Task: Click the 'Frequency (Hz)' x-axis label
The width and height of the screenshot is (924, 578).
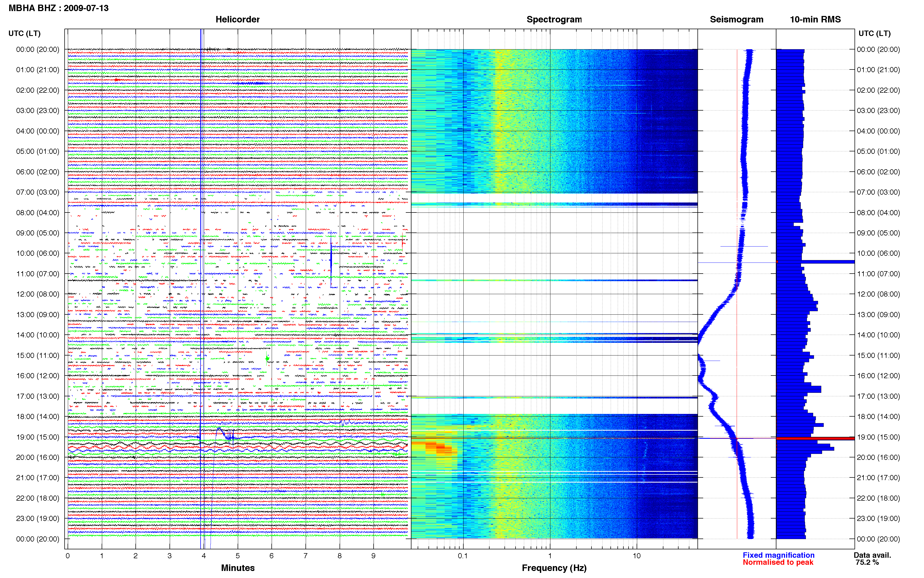Action: [x=554, y=568]
